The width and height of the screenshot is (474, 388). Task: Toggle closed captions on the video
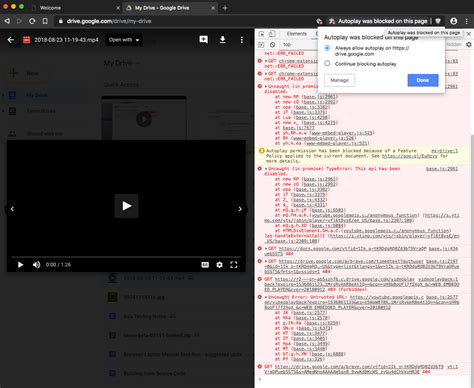[205, 265]
